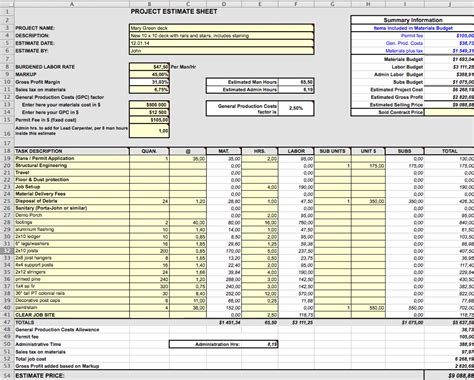This screenshot has height=380, width=474.
Task: Click the Lead Carpenter admin hours cell 1,00
Action: (x=149, y=131)
